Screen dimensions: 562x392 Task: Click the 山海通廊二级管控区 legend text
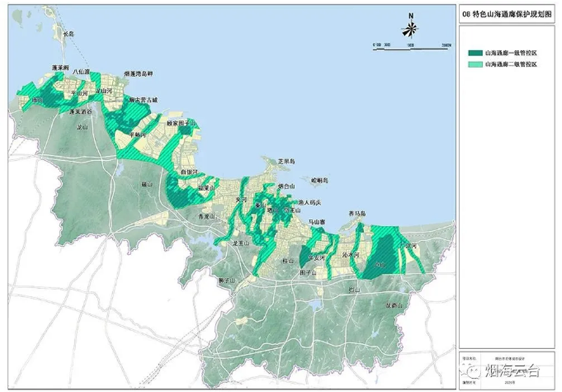pos(514,63)
